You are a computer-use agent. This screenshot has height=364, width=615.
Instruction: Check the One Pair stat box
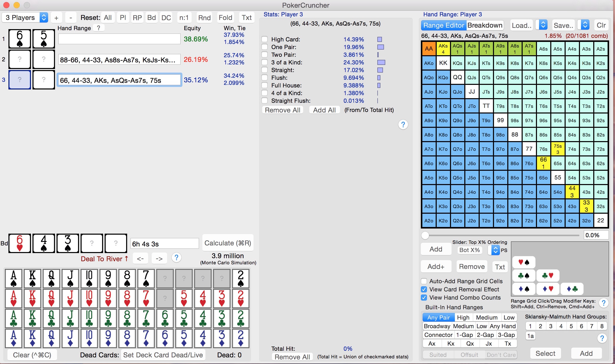coord(265,47)
